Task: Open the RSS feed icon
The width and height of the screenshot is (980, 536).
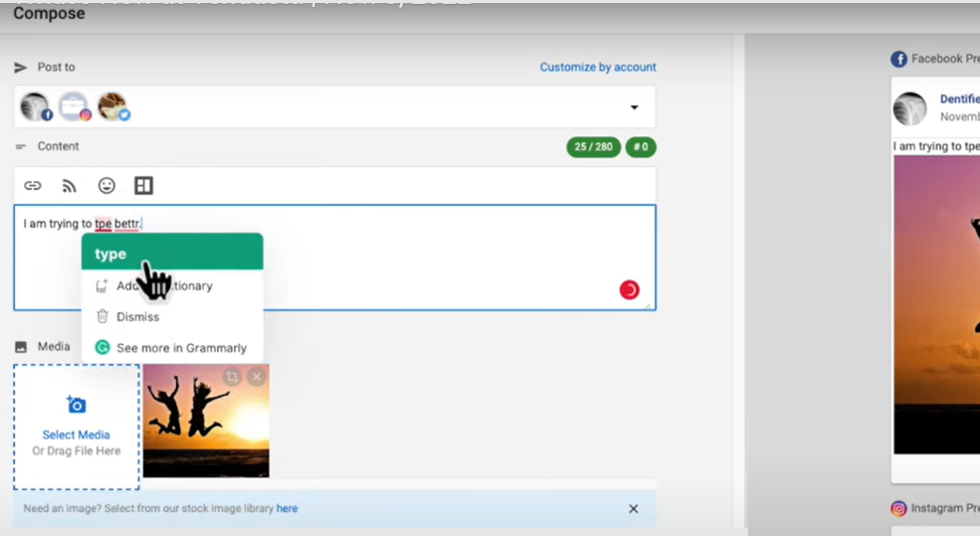Action: pyautogui.click(x=70, y=186)
